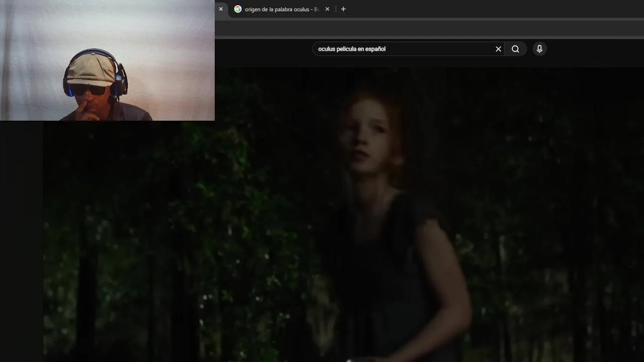This screenshot has width=644, height=362.
Task: Switch to 'origen de la palabra oculus' tab
Action: 281,9
